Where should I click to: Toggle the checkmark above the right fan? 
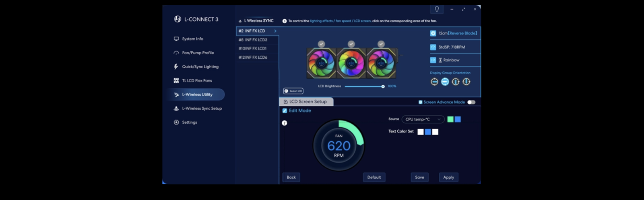tap(381, 44)
